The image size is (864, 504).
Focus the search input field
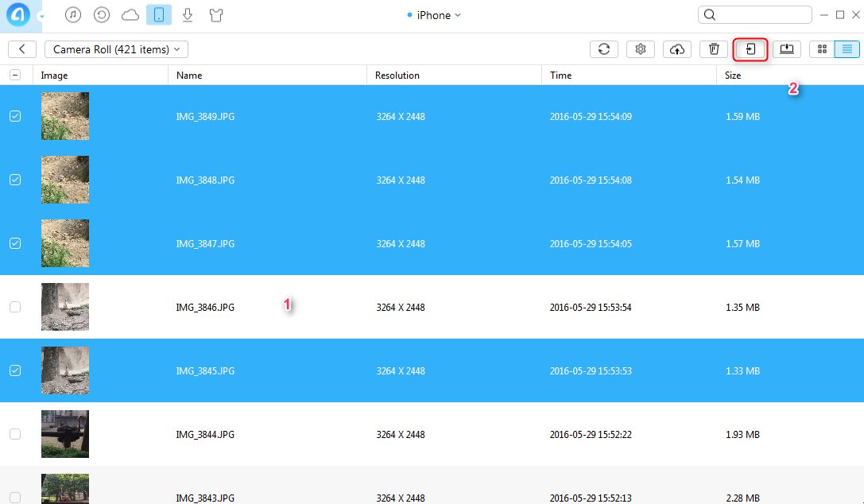click(x=754, y=15)
